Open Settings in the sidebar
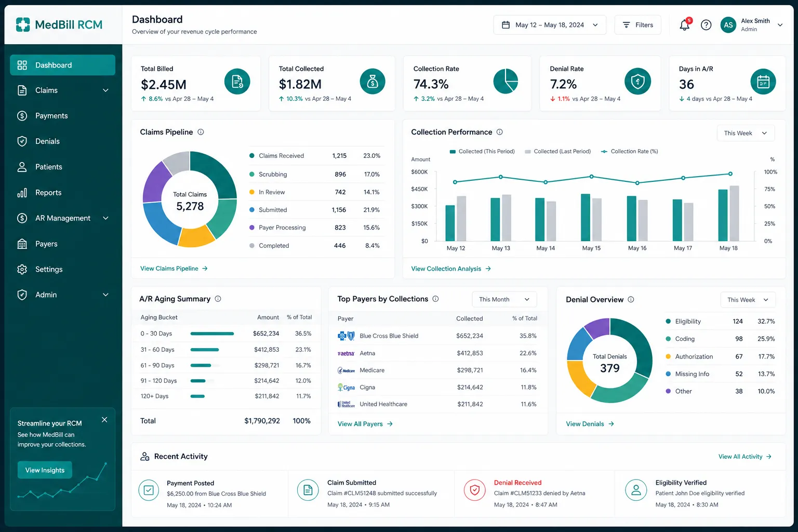This screenshot has height=532, width=798. point(62,269)
